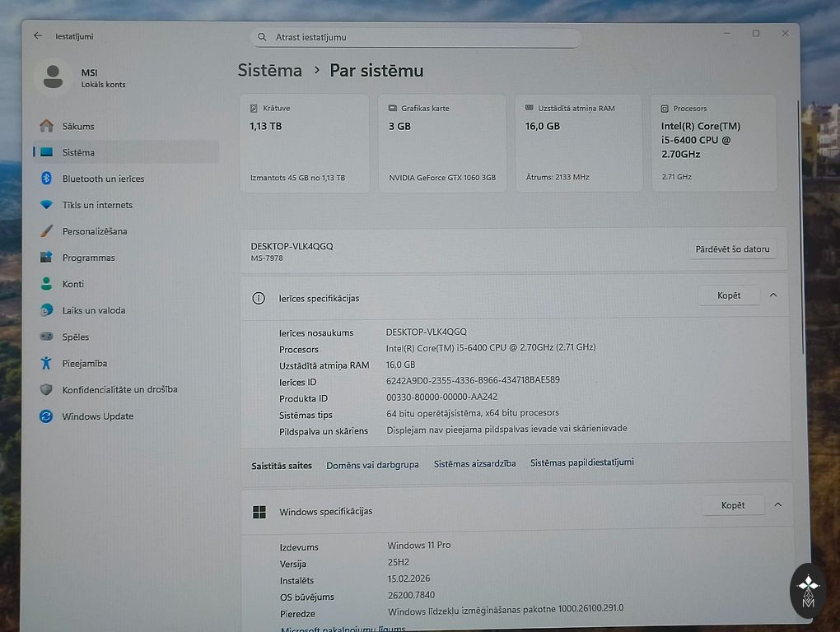Viewport: 840px width, 632px height.
Task: Collapse Ierīces specifikācijas section chevron
Action: [x=773, y=295]
